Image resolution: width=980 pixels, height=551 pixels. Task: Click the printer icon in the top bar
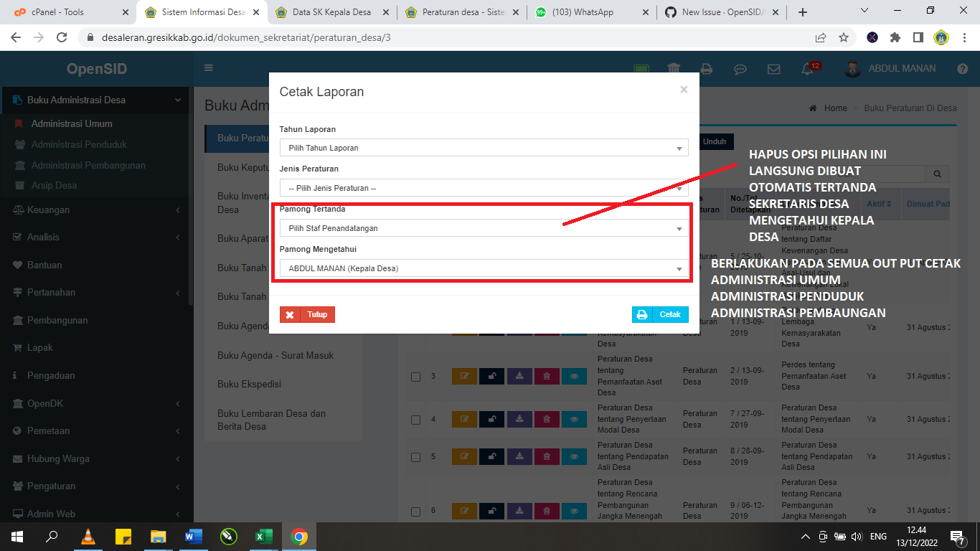[706, 68]
